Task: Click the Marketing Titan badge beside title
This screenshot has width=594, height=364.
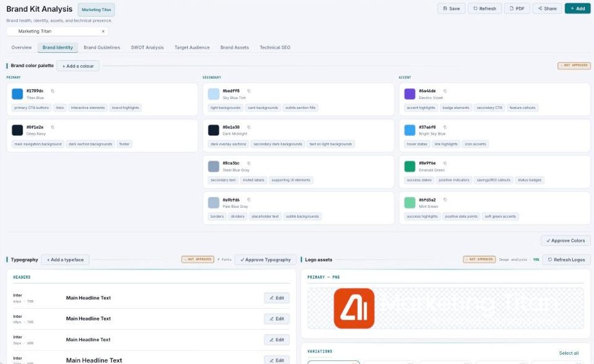Action: [96, 10]
